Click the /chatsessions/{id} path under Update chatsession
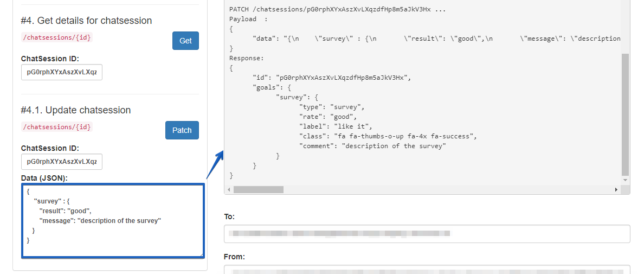 [57, 127]
